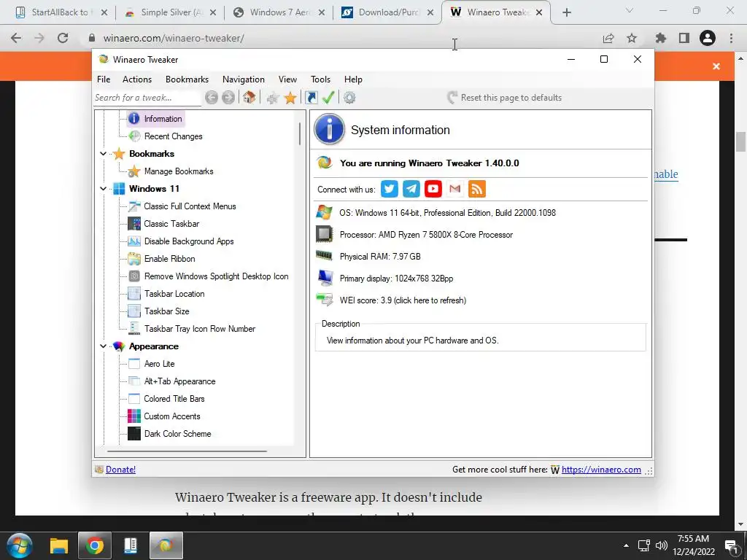Screen dimensions: 747x560
Task: Open bookmarks via the gold star toolbar icon
Action: click(290, 98)
